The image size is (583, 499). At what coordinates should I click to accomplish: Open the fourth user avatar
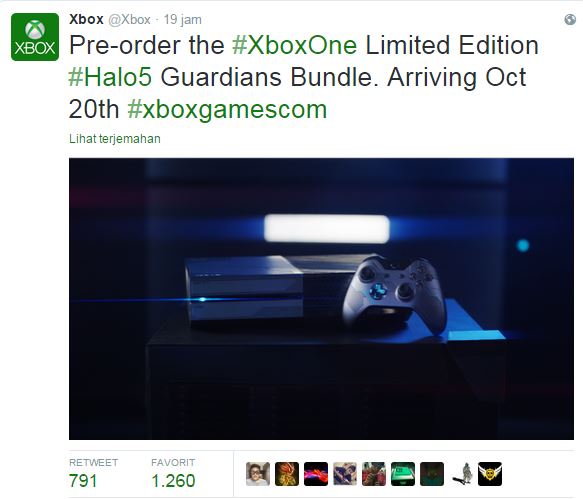click(345, 474)
